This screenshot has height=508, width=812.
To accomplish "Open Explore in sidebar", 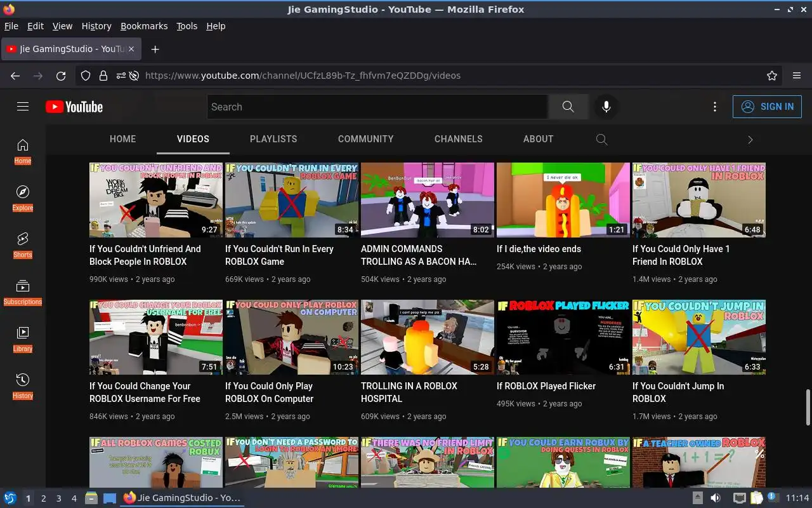I will [23, 199].
